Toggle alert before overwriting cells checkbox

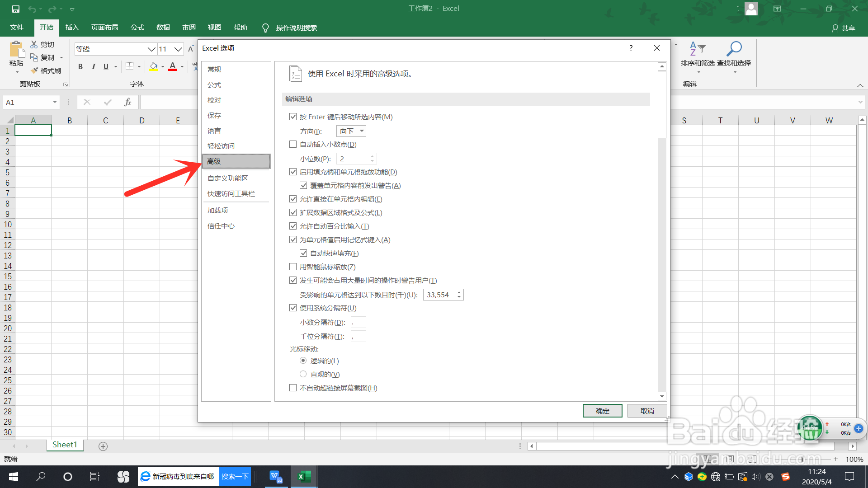pyautogui.click(x=303, y=185)
